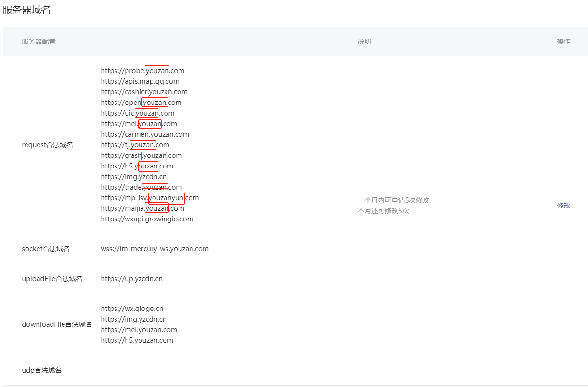
Task: Click https://mei.youzan.com in the downloadFile domain list
Action: pyautogui.click(x=139, y=330)
